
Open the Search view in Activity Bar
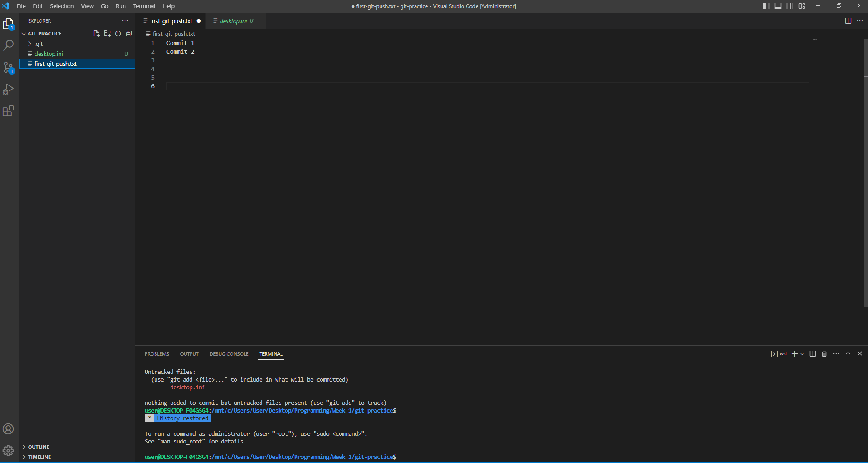tap(9, 45)
